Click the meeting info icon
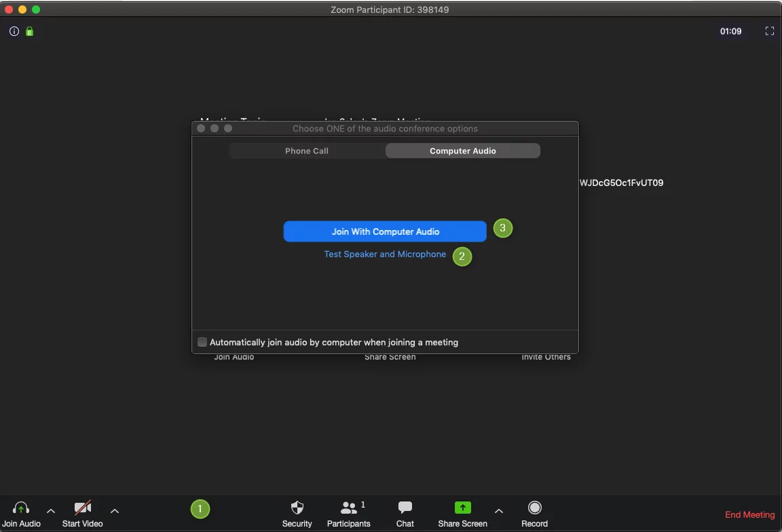 [x=14, y=31]
